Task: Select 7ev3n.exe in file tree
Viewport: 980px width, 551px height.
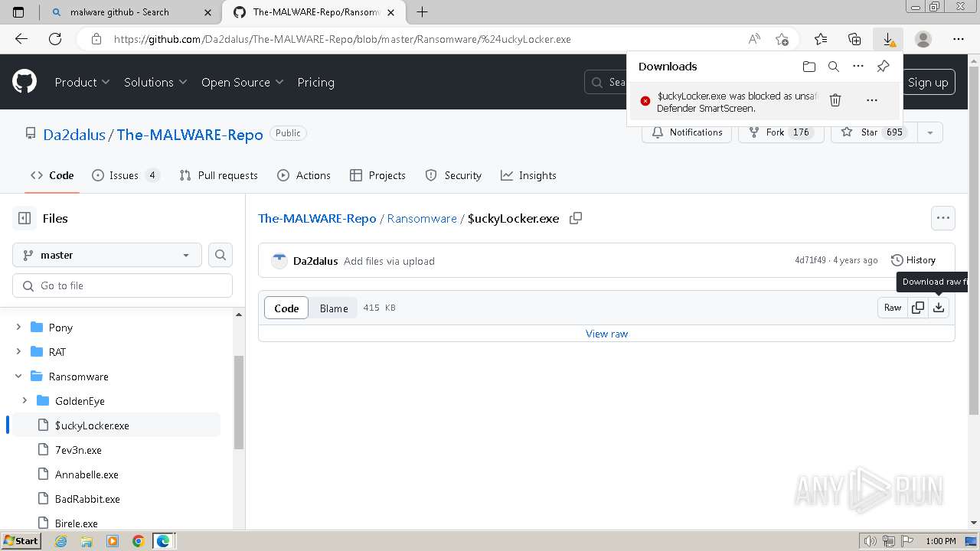Action: tap(78, 450)
